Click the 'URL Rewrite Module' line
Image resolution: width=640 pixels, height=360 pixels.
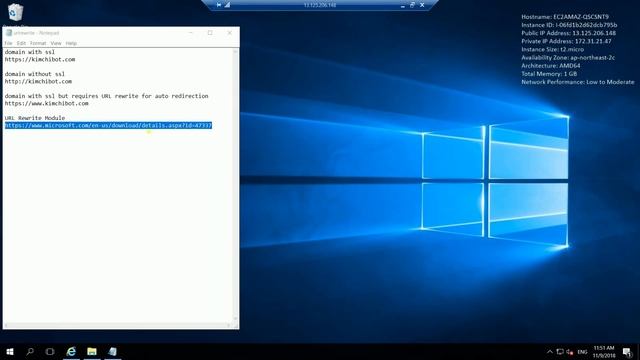click(35, 118)
